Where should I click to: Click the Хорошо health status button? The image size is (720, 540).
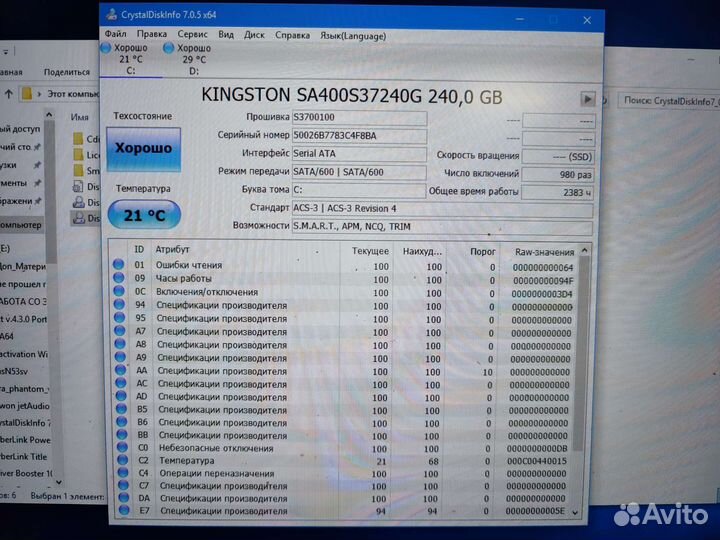[144, 149]
